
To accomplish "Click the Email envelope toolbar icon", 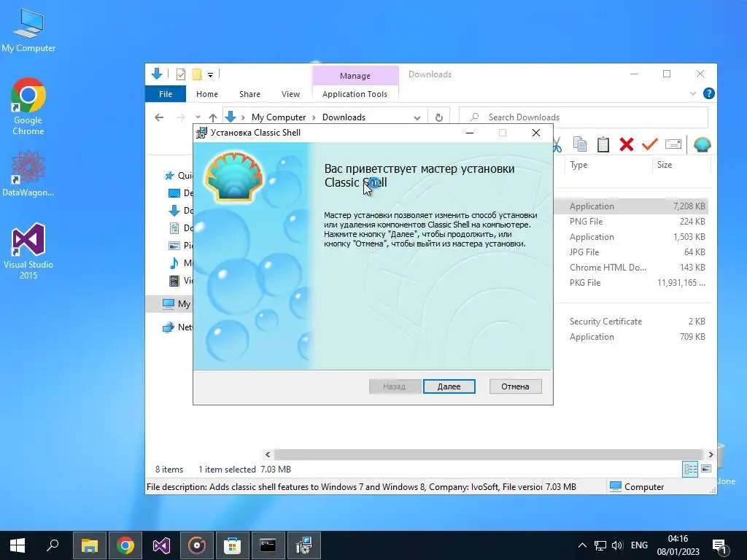I will [x=673, y=144].
